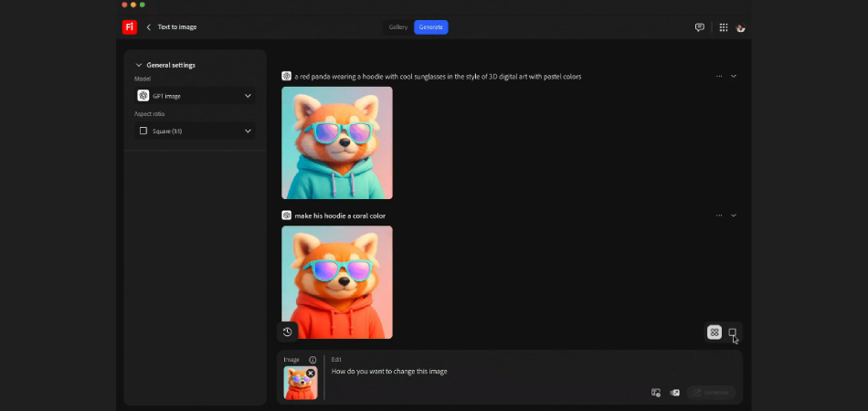Show info about the Image reference

(x=312, y=360)
